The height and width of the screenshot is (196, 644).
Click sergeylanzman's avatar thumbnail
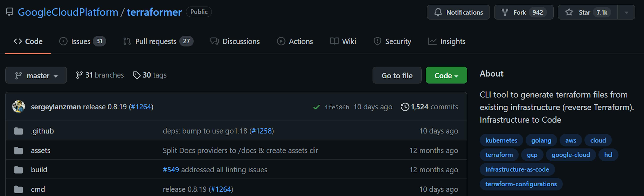(18, 107)
